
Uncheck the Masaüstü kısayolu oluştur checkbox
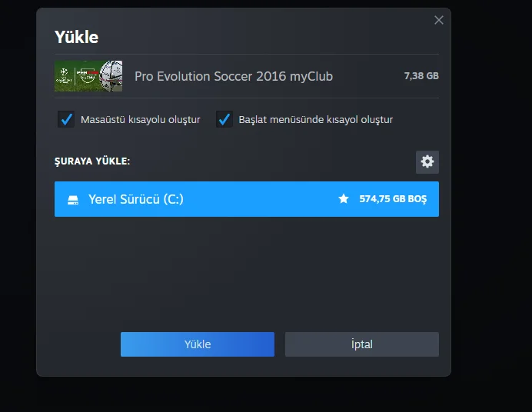[66, 119]
